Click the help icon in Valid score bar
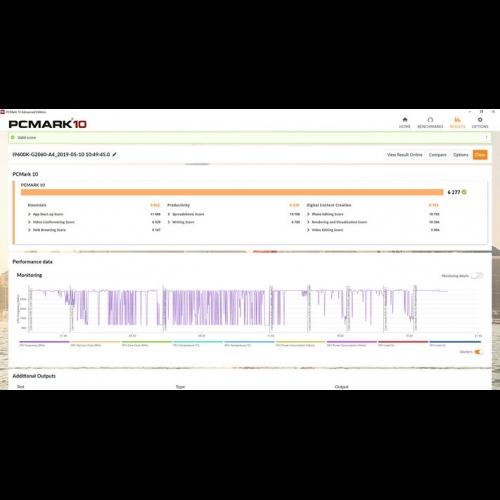Screen dimensions: 500x500 (486, 137)
